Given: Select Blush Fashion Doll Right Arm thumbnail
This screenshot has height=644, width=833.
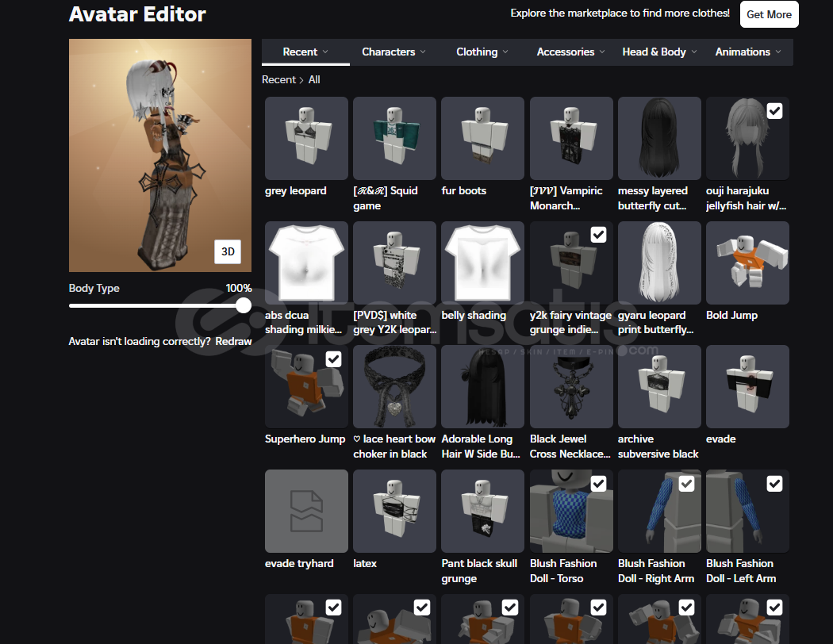Looking at the screenshot, I should (659, 511).
